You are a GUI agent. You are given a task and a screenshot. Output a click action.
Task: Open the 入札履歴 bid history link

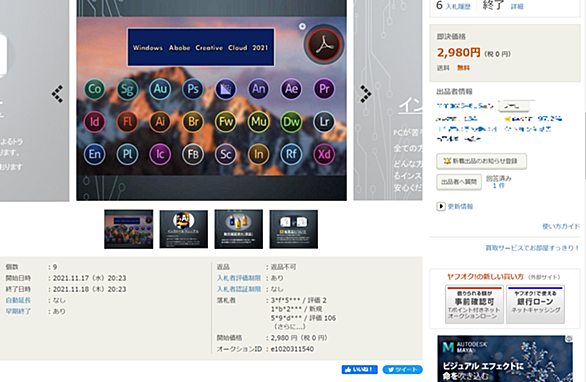coord(458,6)
